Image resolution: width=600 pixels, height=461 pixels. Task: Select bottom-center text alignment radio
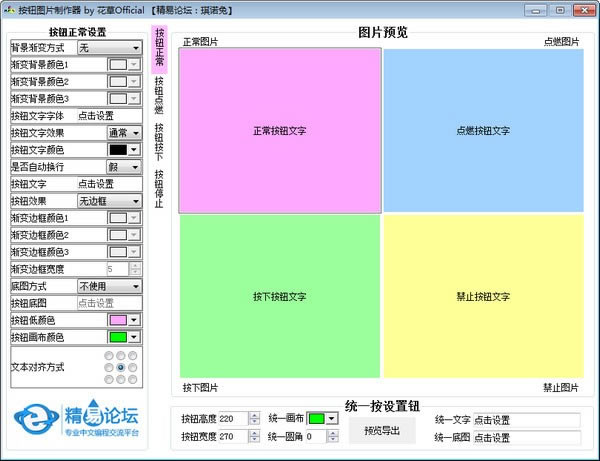(121, 380)
